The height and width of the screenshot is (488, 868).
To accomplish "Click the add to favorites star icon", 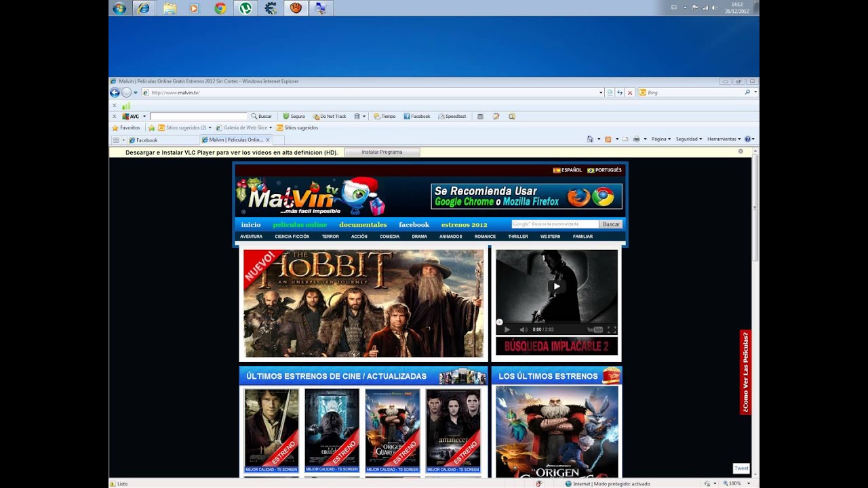I will click(x=151, y=127).
